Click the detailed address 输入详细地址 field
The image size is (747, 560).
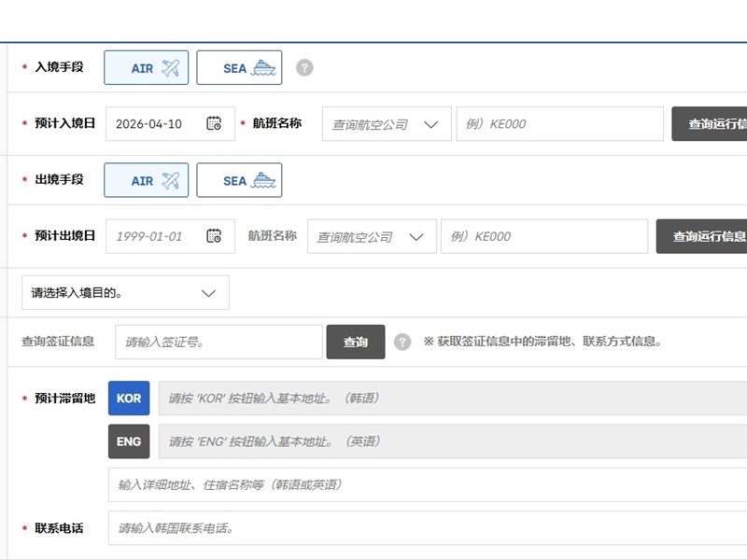(428, 484)
